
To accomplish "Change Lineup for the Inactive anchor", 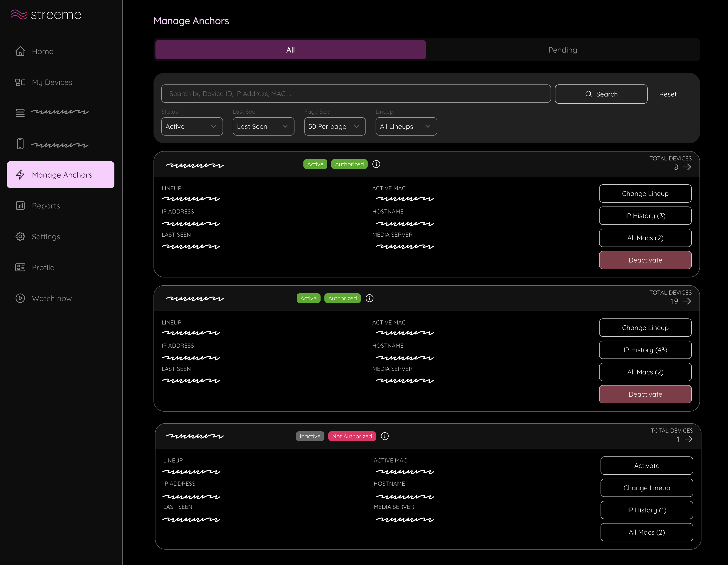I will click(x=647, y=488).
